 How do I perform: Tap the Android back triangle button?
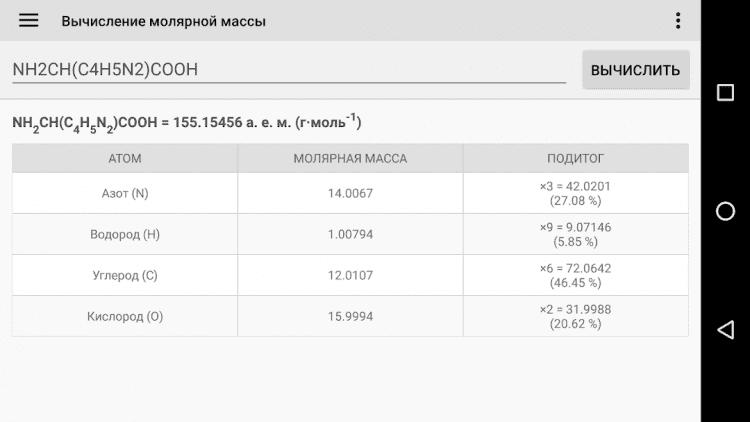click(726, 329)
